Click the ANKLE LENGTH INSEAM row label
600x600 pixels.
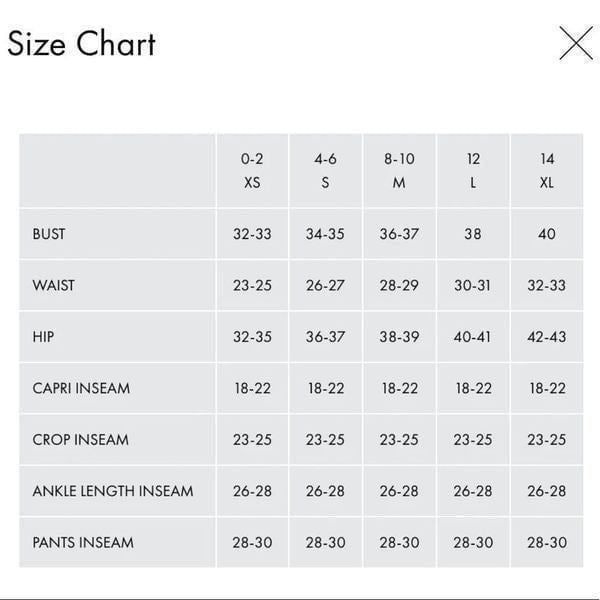(x=113, y=491)
